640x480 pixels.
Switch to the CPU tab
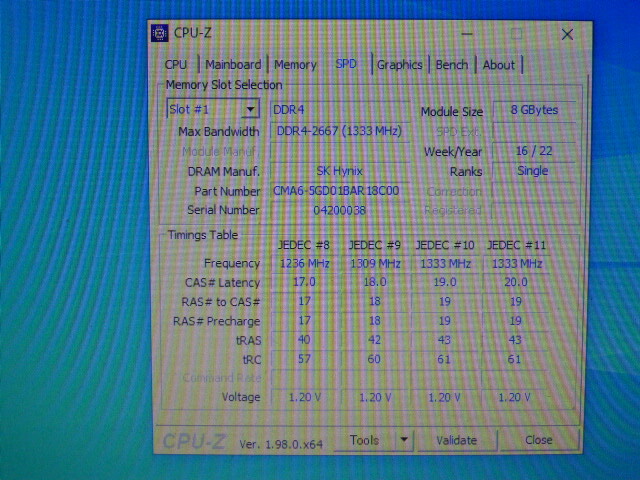176,64
